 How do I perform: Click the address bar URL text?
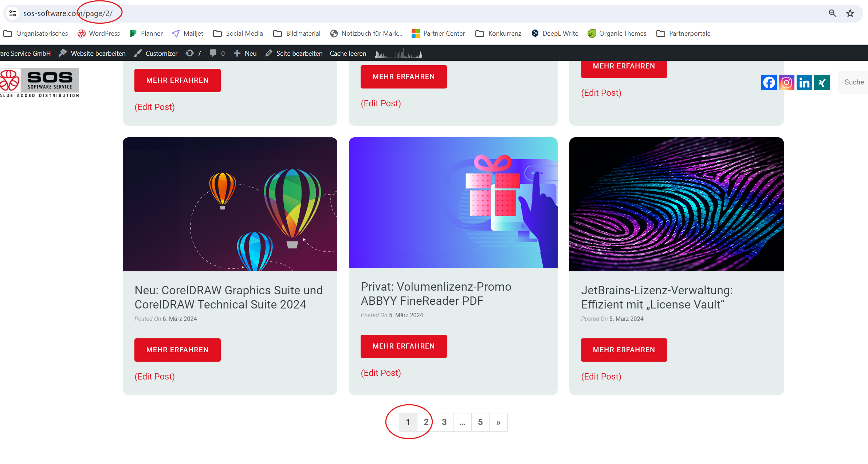[x=68, y=13]
